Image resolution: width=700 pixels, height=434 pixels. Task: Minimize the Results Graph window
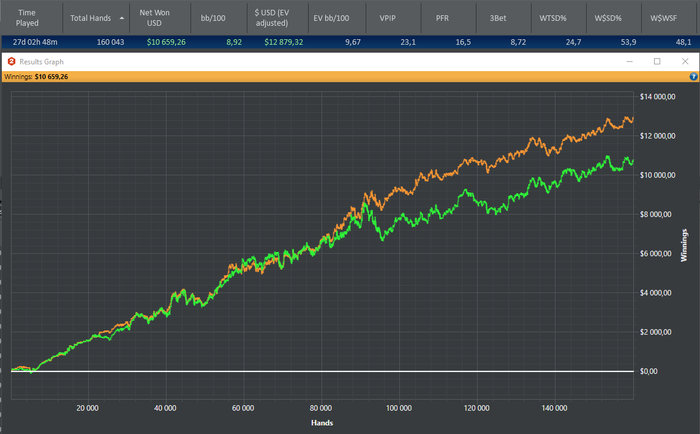point(629,62)
